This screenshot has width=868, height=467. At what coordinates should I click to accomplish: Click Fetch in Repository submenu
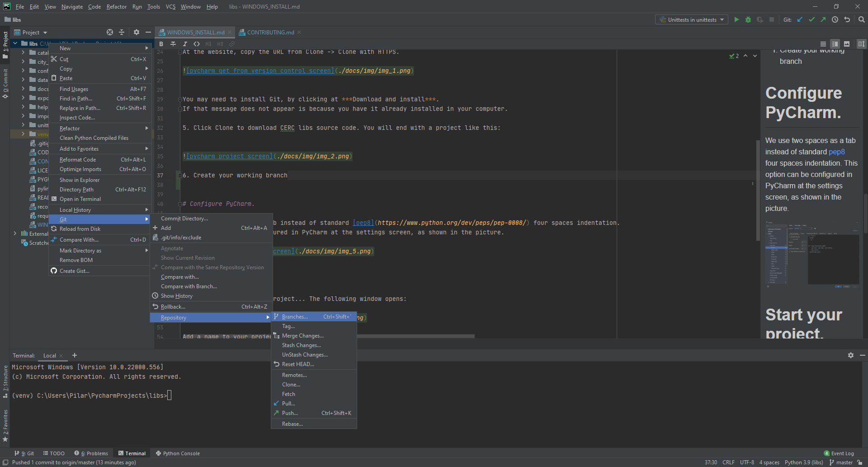(x=314, y=394)
